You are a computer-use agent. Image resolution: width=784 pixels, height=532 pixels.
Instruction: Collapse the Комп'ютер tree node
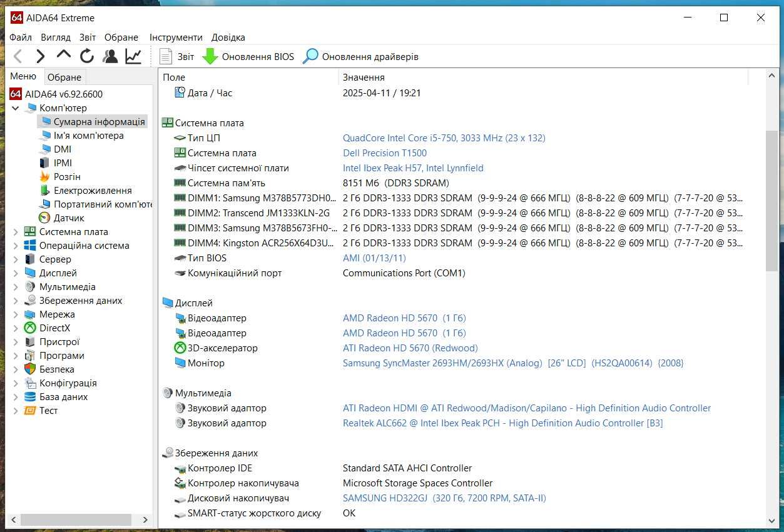coord(16,108)
